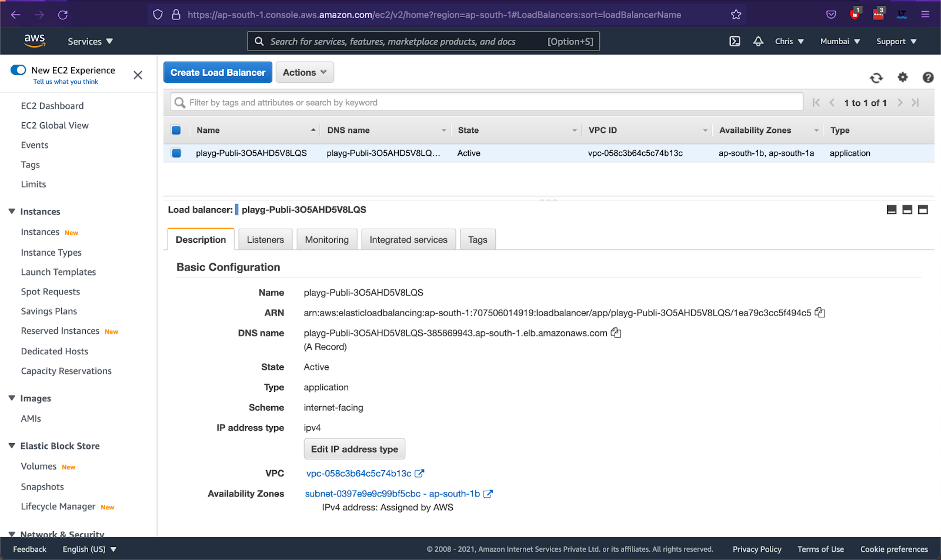Collapse the Elastic Block Store section
Image resolution: width=941 pixels, height=560 pixels.
click(12, 446)
